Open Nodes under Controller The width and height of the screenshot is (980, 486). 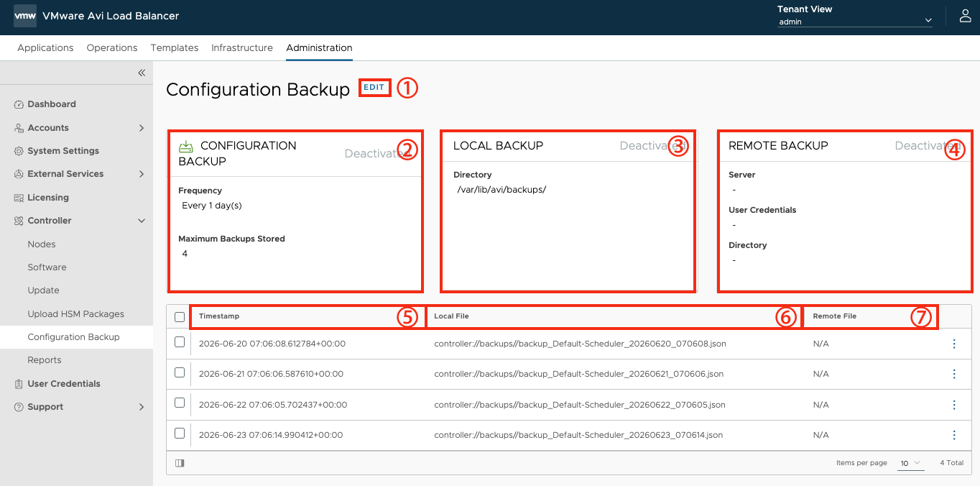coord(42,244)
